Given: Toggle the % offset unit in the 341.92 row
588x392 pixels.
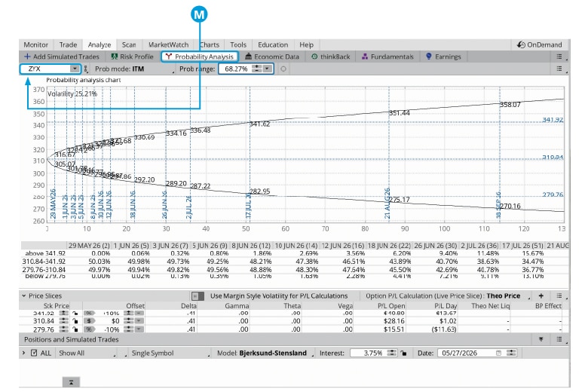Looking at the screenshot, I should click(89, 313).
